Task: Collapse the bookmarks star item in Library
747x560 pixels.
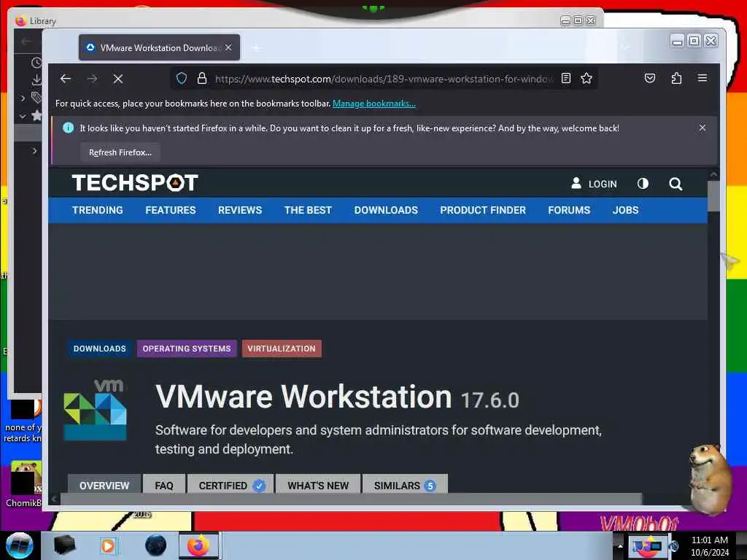Action: click(23, 116)
